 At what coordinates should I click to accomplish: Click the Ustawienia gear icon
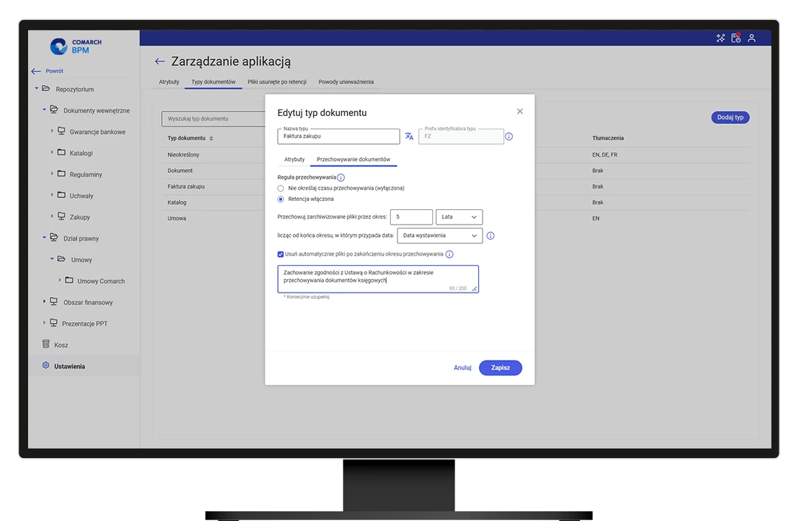46,366
